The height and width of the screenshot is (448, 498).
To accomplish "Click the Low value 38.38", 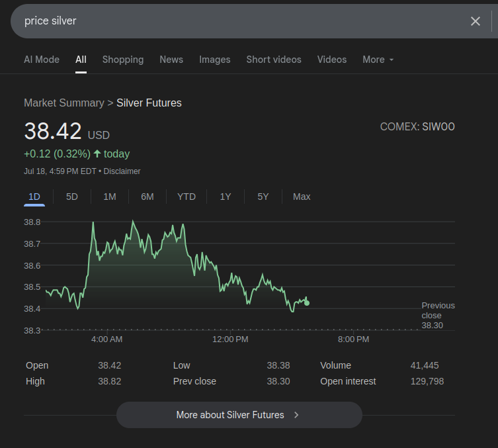I will pyautogui.click(x=278, y=365).
